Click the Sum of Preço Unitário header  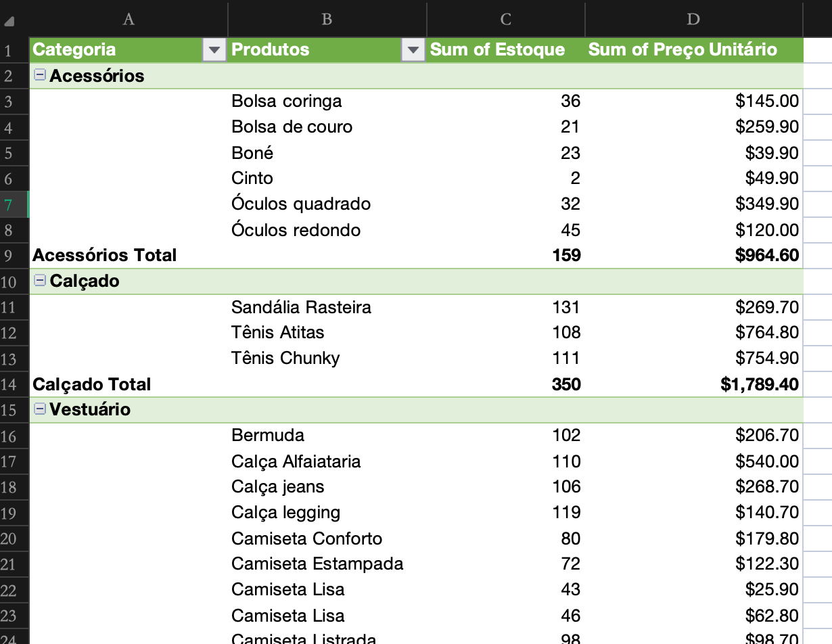(x=683, y=49)
